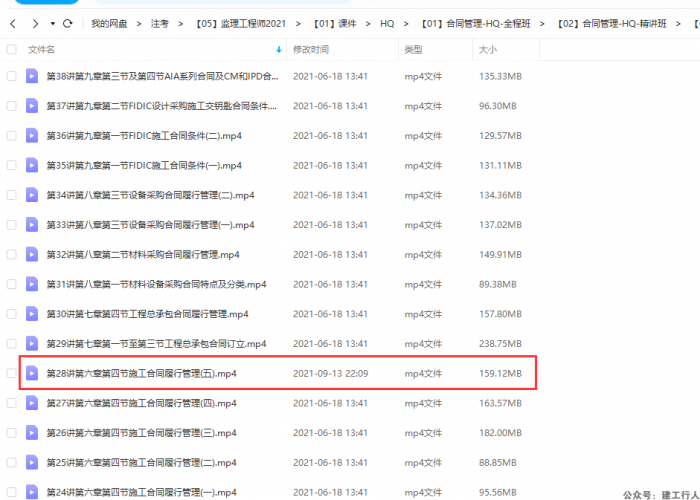This screenshot has width=700, height=500.
Task: Click video icon of 第25讲 file
Action: click(x=32, y=462)
